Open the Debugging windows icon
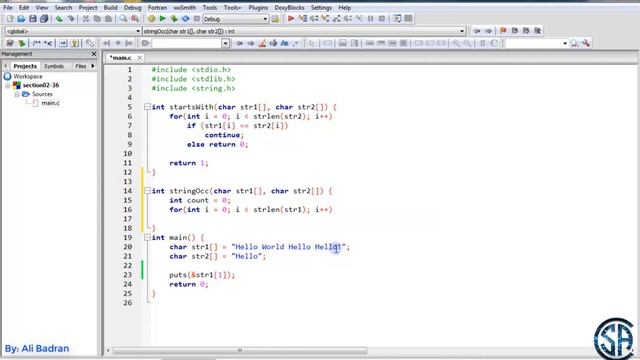The height and width of the screenshot is (360, 640). point(397,19)
